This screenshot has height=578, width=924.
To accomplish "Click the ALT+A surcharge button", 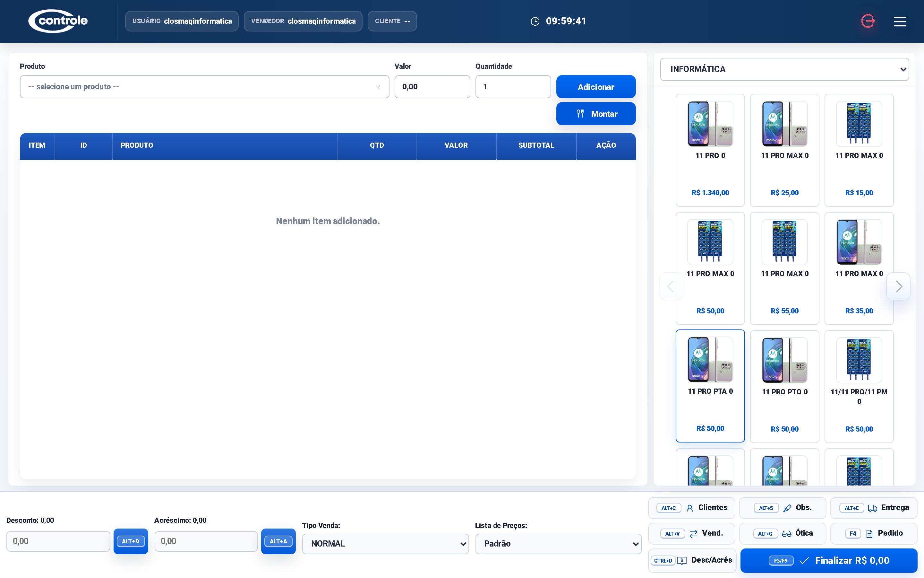I will click(278, 541).
